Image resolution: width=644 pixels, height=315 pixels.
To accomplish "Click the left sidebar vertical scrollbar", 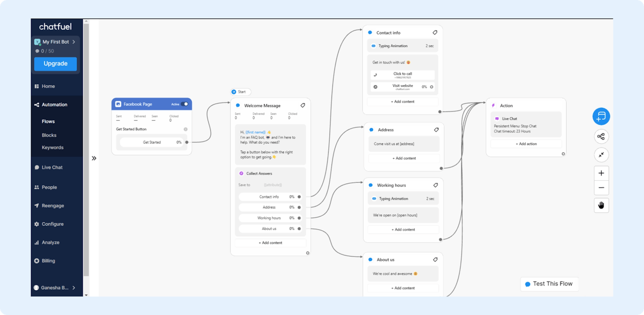I will click(86, 156).
